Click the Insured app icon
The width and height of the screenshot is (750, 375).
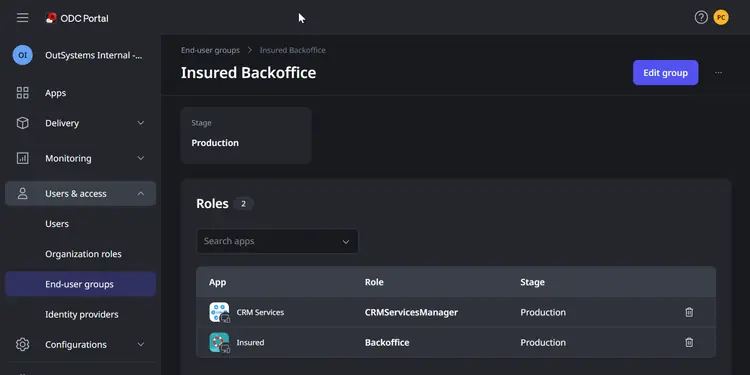click(x=220, y=342)
